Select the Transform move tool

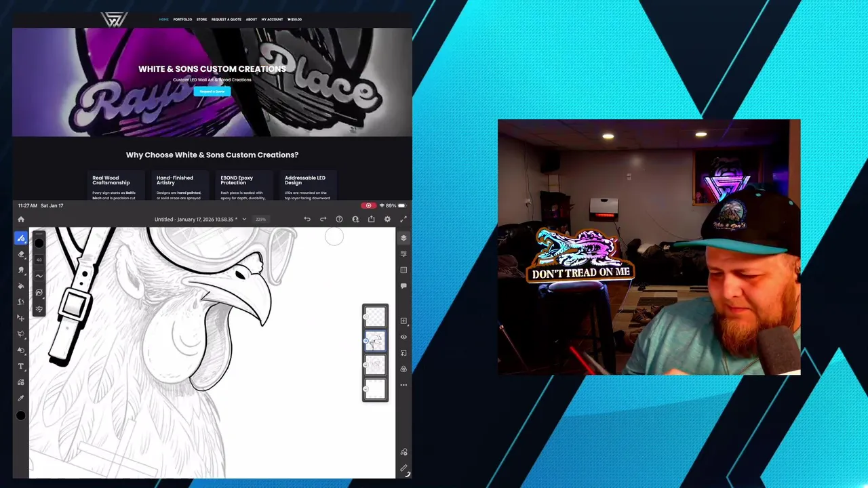(21, 318)
